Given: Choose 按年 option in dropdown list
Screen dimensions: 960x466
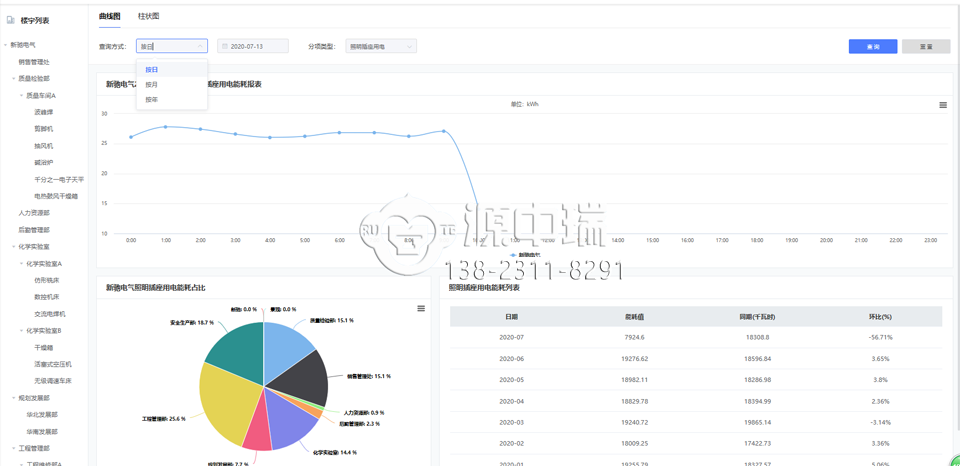Looking at the screenshot, I should [x=152, y=100].
